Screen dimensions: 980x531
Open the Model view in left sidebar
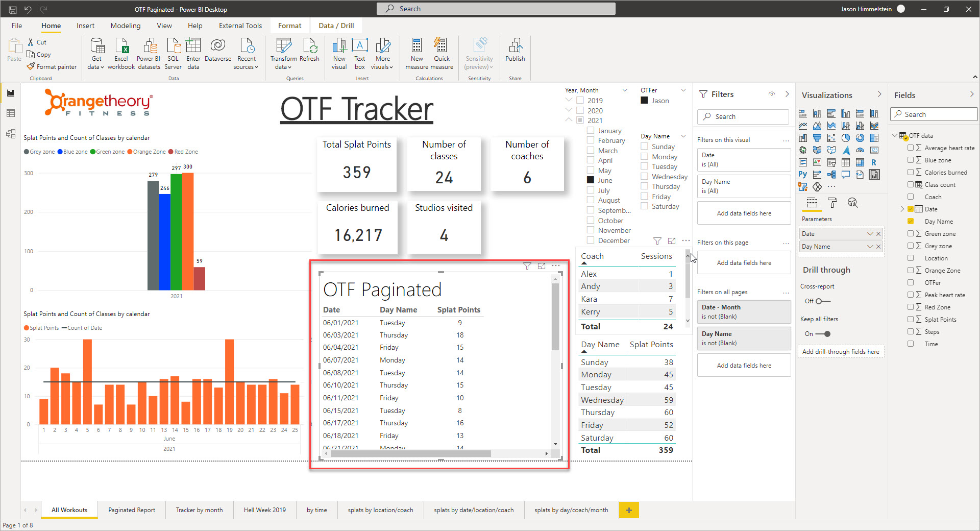click(11, 134)
